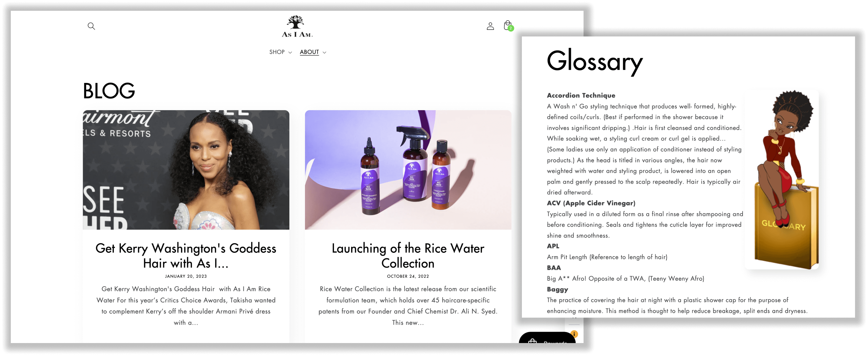Click the shopping cart icon
The height and width of the screenshot is (356, 868).
click(508, 25)
